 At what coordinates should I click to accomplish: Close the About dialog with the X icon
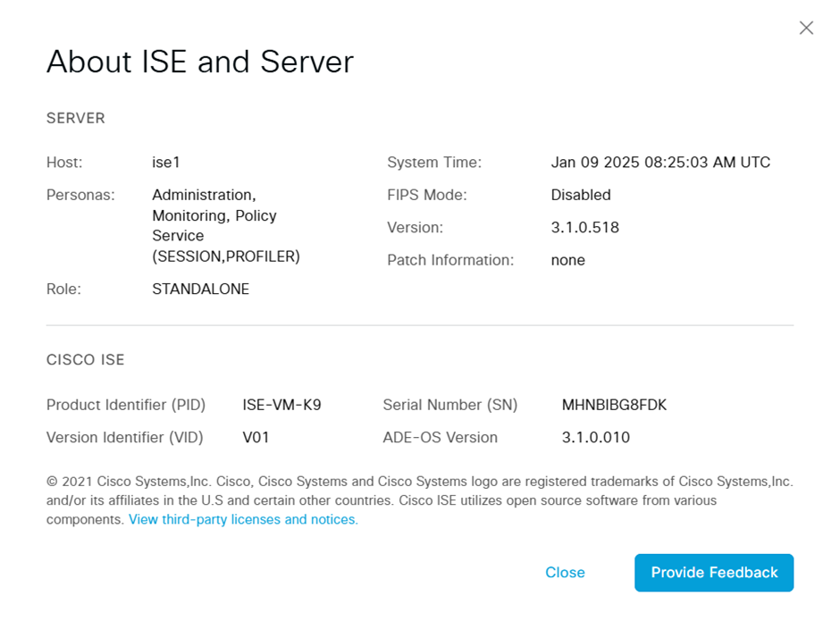(806, 28)
